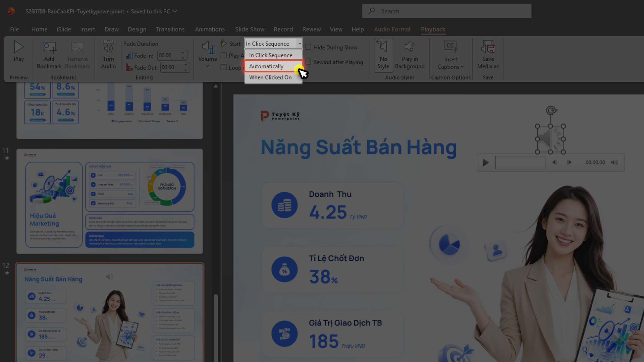The width and height of the screenshot is (644, 362).
Task: Open Trim Audio tool
Action: [x=108, y=47]
